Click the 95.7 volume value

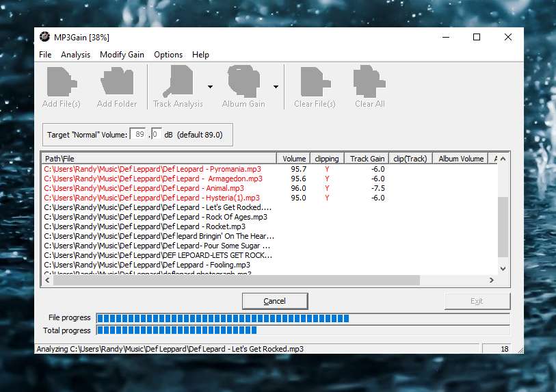pos(299,169)
